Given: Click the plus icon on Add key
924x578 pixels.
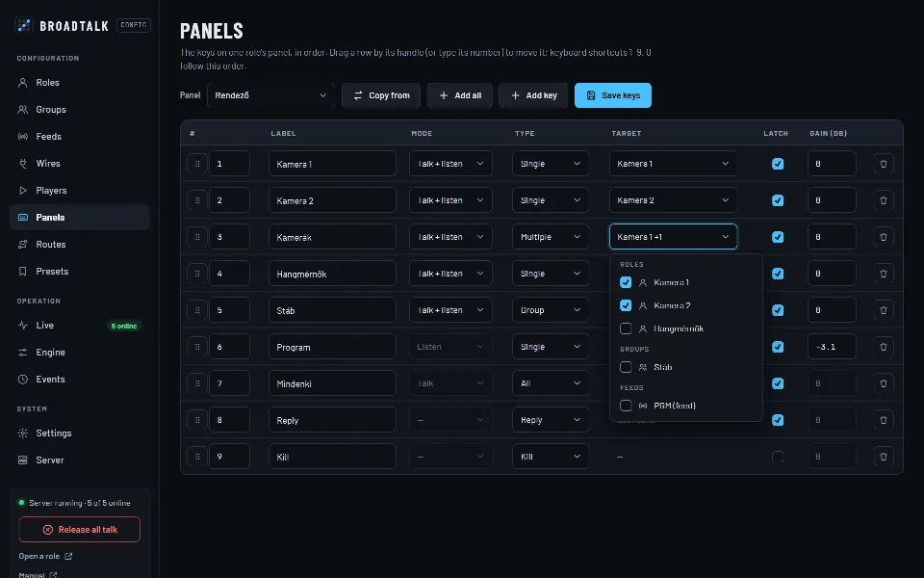Looking at the screenshot, I should (515, 95).
